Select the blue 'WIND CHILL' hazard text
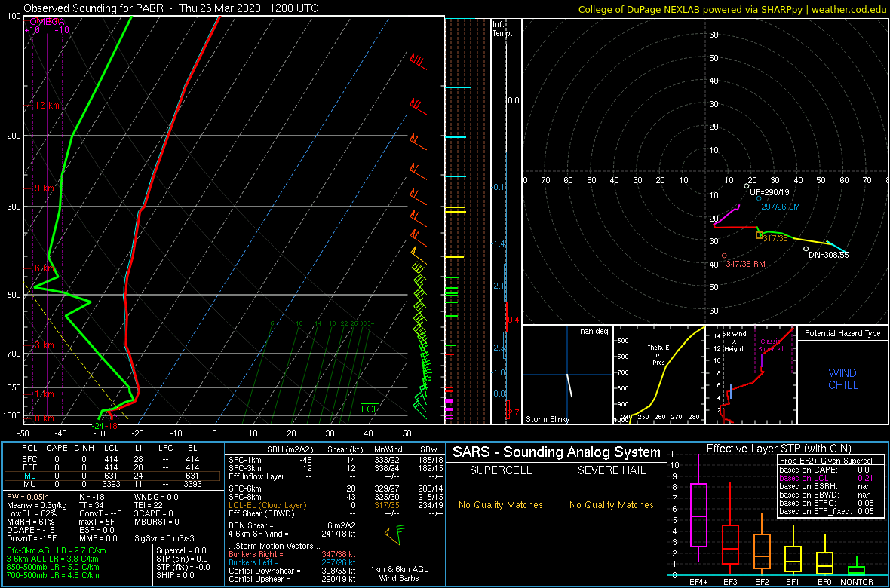Viewport: 890px width, 588px height. tap(842, 379)
